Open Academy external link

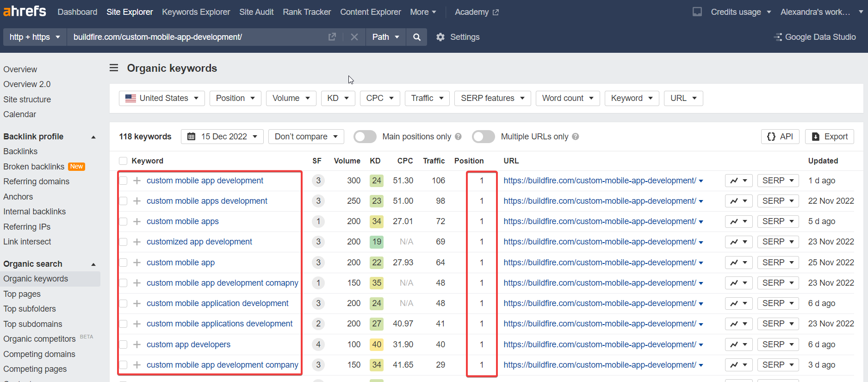pyautogui.click(x=477, y=12)
